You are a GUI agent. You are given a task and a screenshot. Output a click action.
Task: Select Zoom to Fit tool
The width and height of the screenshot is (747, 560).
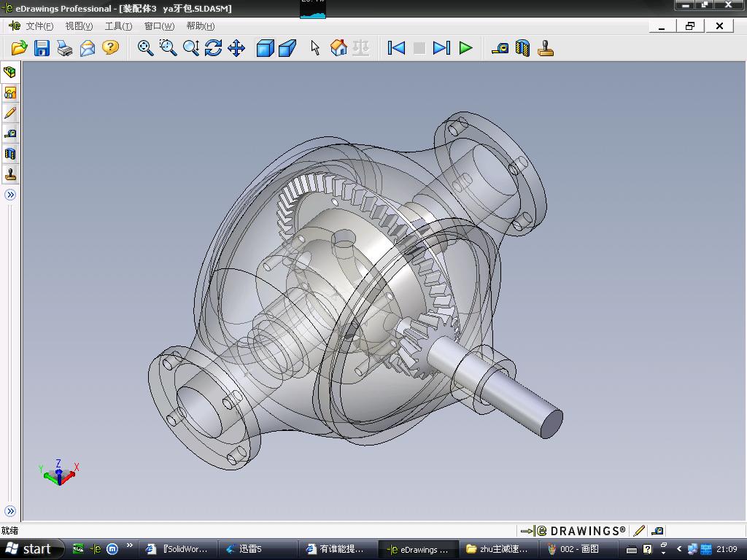coord(145,47)
